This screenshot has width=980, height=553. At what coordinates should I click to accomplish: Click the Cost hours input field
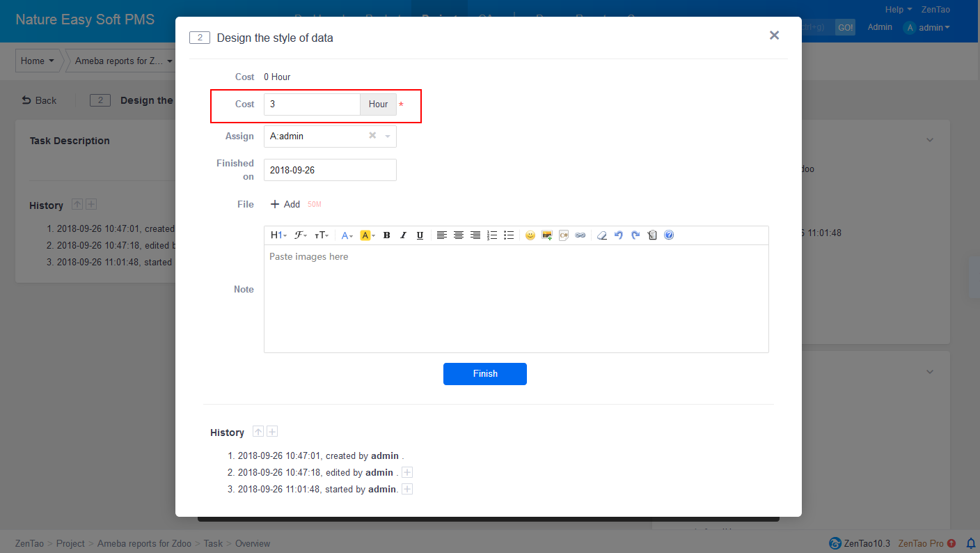coord(311,104)
